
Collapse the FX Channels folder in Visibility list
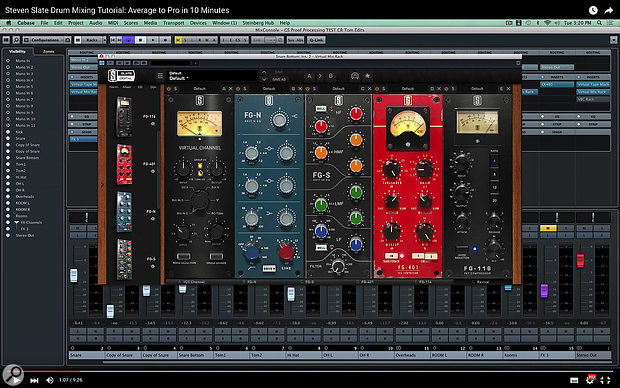pos(17,222)
